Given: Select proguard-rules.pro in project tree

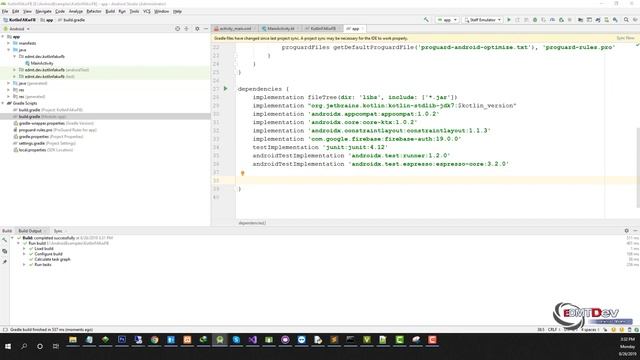Looking at the screenshot, I should (x=55, y=130).
